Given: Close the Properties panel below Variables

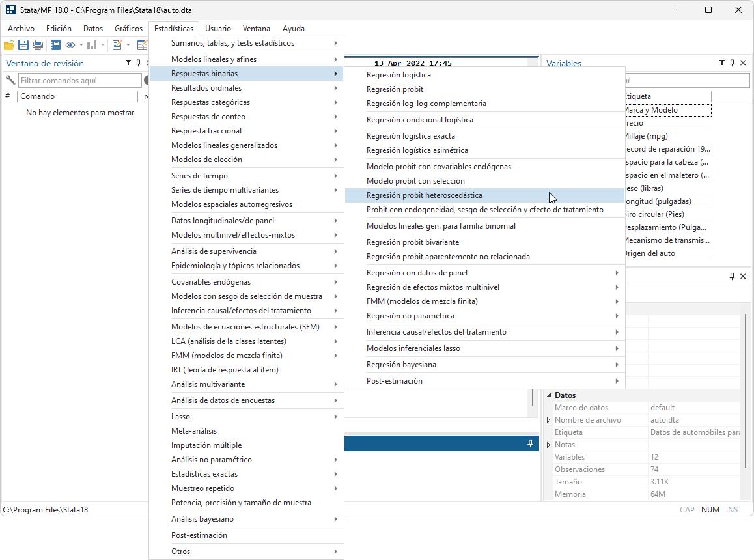Looking at the screenshot, I should [743, 276].
